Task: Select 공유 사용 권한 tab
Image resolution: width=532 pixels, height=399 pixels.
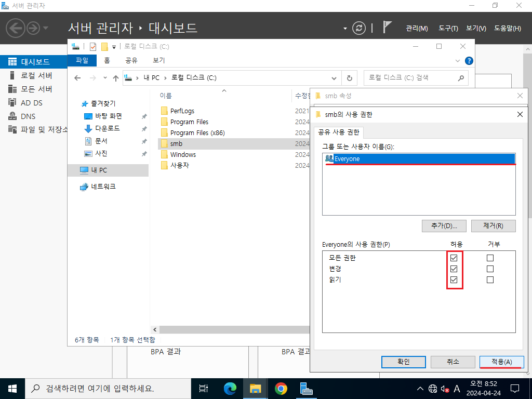Action: point(339,132)
